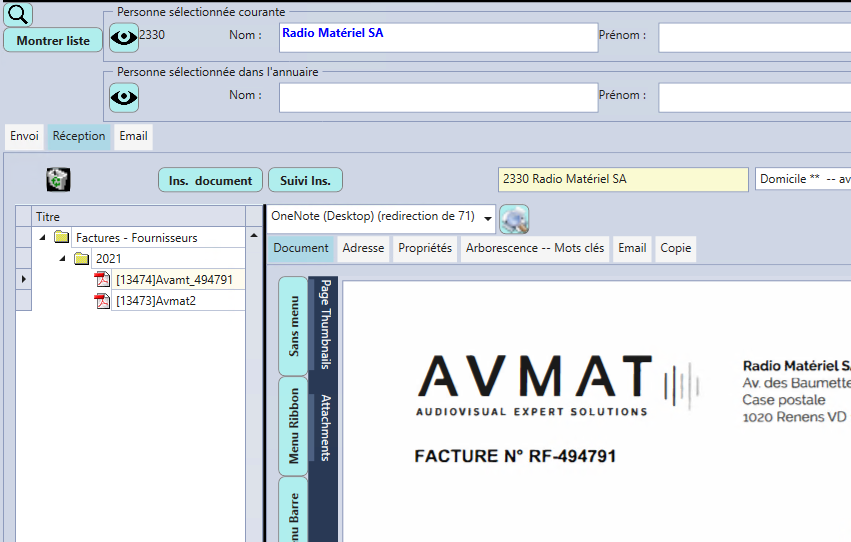Click the Menu Ribbon vertical button

pos(294,426)
